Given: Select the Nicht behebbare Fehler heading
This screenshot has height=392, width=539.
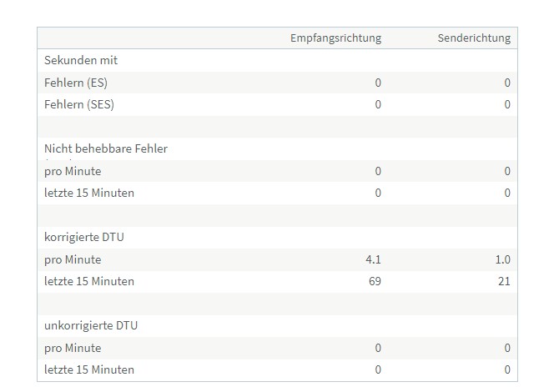Looking at the screenshot, I should (106, 148).
